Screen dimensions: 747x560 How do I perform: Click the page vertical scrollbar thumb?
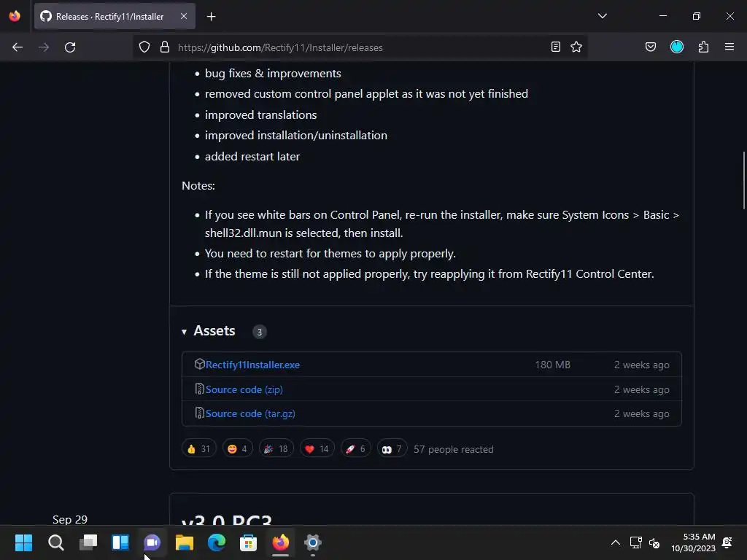(743, 180)
